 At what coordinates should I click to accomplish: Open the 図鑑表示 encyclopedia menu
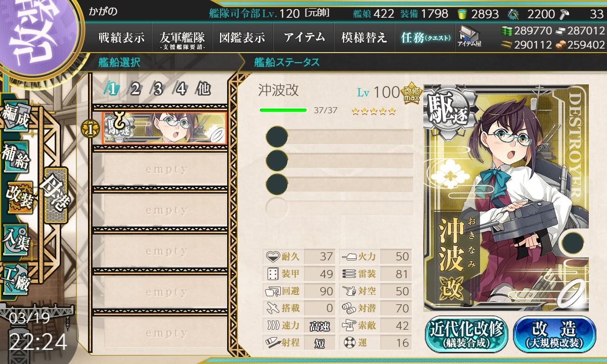(x=243, y=37)
